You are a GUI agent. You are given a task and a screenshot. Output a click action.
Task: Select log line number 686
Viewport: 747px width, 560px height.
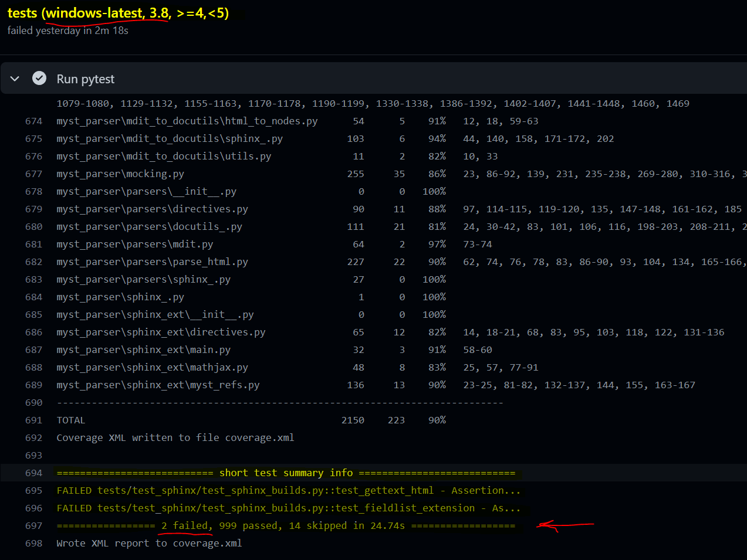point(34,332)
